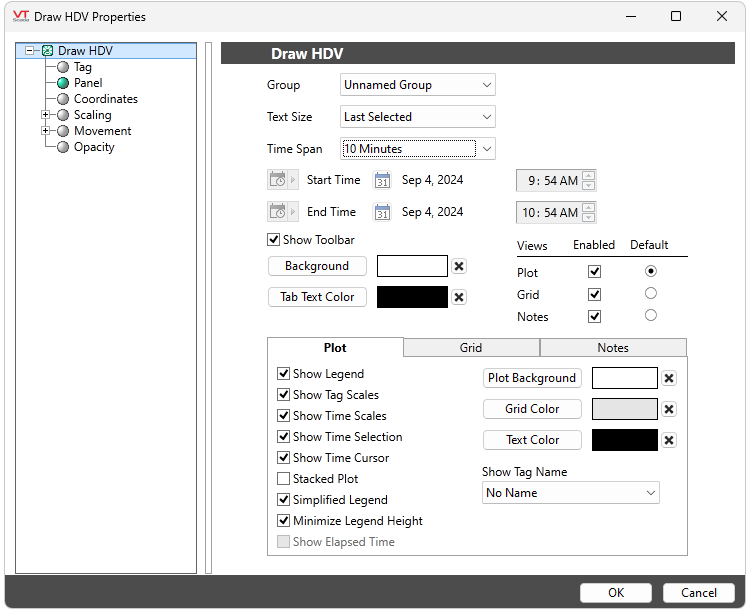The width and height of the screenshot is (747, 613).
Task: Click the VTScada logo in title bar
Action: click(x=21, y=17)
